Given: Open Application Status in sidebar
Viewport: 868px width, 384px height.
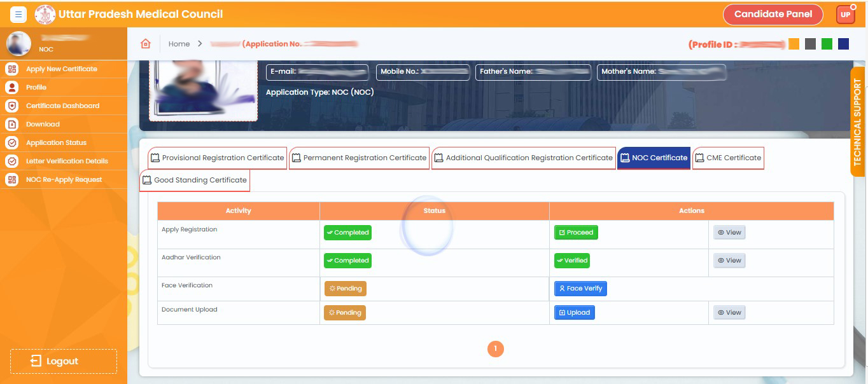Looking at the screenshot, I should click(x=56, y=142).
